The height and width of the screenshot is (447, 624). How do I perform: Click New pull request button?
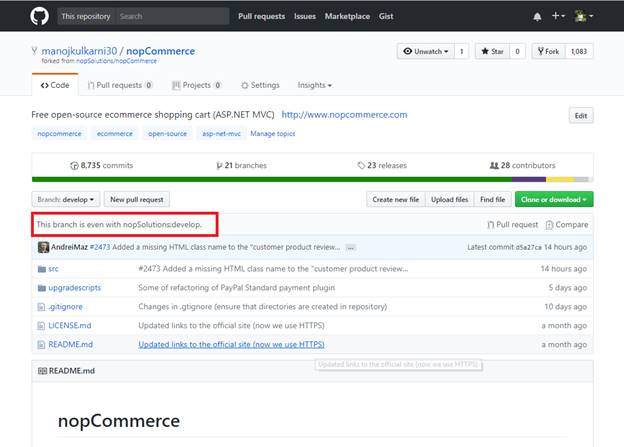137,199
